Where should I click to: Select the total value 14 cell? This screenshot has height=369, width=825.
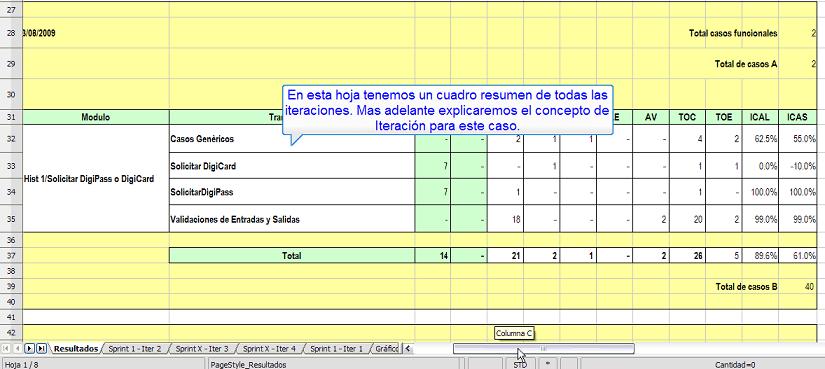[x=432, y=255]
